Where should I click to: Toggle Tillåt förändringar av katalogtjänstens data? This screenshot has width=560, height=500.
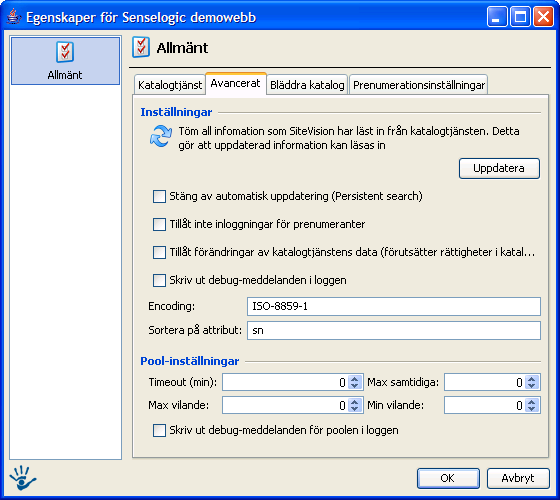click(x=159, y=252)
